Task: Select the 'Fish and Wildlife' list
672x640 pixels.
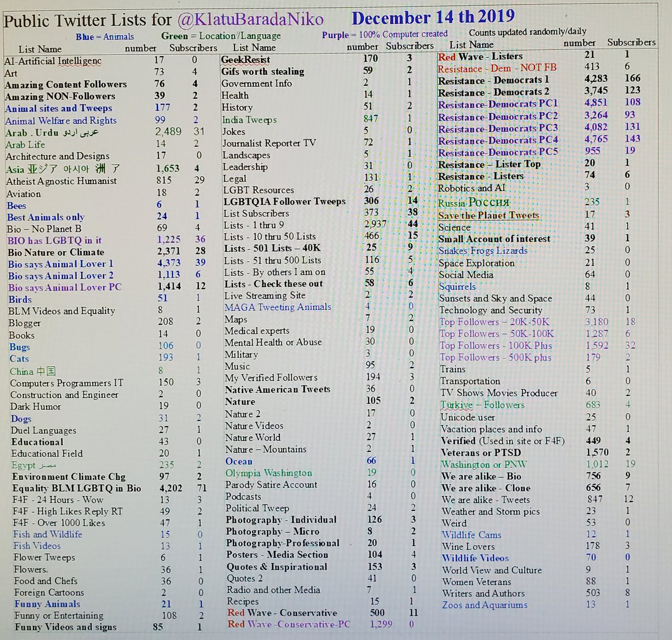Action: pos(48,535)
